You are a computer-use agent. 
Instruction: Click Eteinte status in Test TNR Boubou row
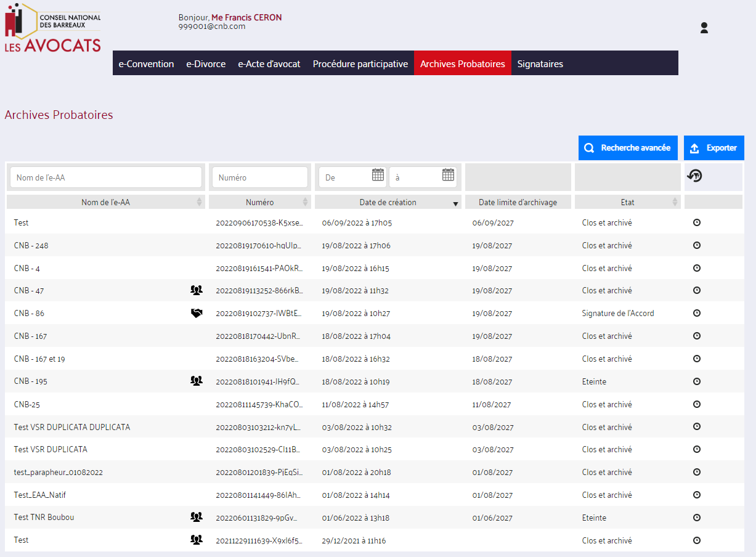(x=594, y=518)
